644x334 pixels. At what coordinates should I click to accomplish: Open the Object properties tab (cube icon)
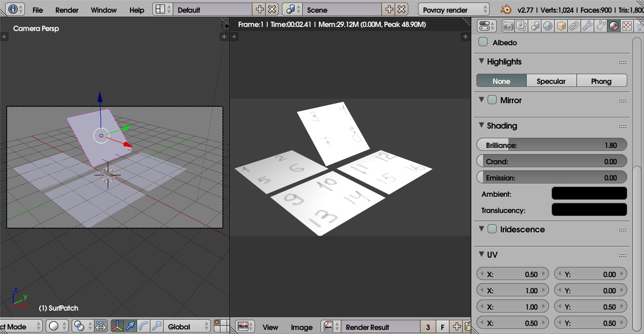561,26
